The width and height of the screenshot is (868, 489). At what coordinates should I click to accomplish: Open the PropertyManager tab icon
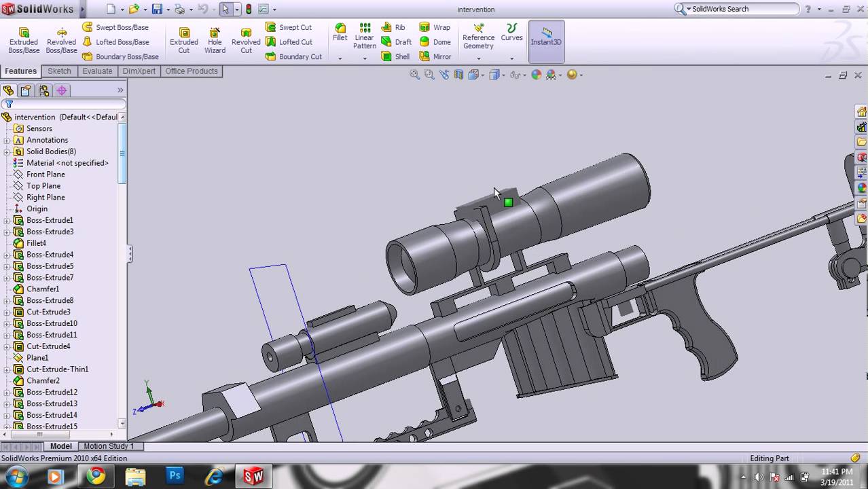point(26,90)
